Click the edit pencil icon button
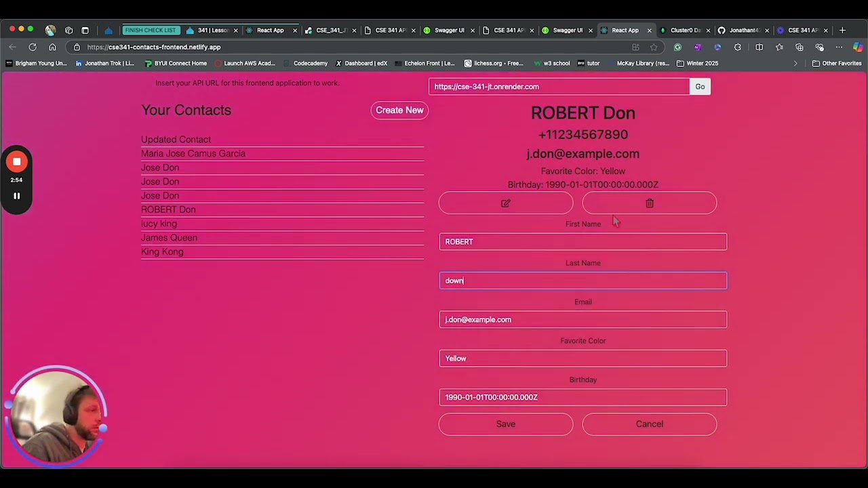 (x=506, y=203)
